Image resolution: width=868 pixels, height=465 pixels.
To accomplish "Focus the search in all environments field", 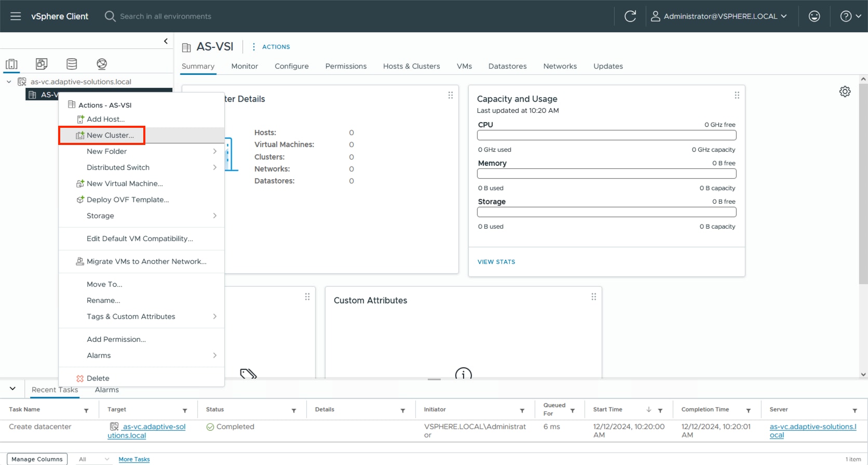I will (x=166, y=16).
